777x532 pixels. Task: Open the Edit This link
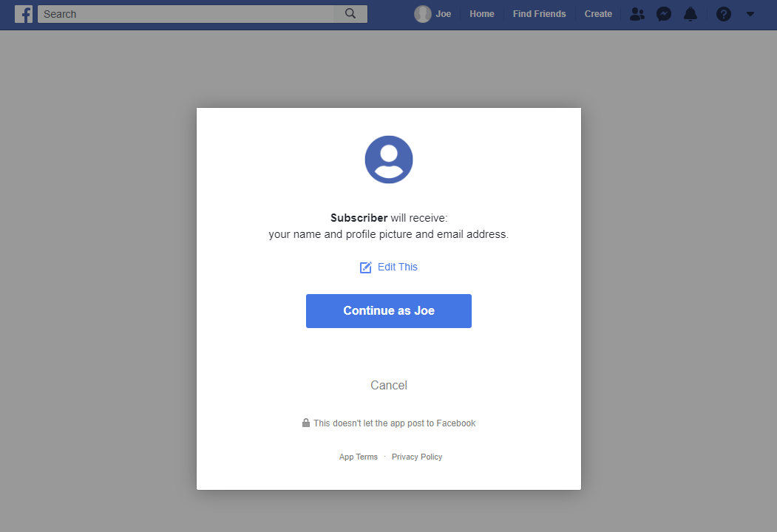pos(398,267)
